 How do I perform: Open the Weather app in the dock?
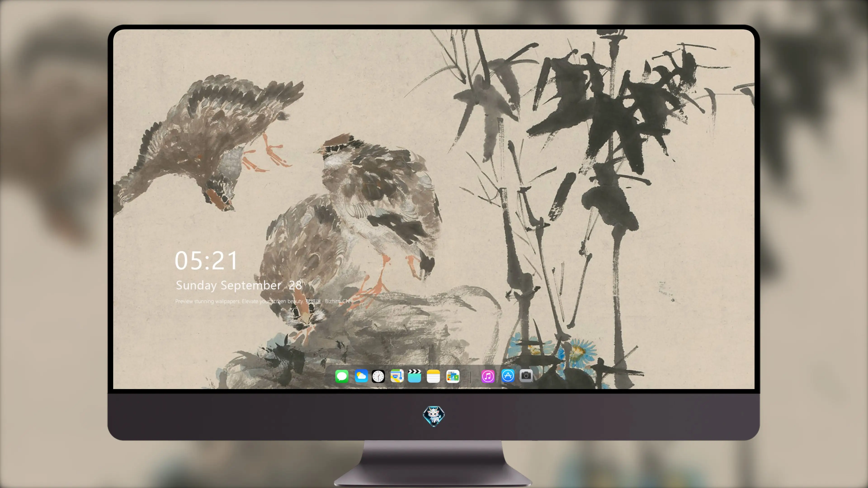point(361,376)
